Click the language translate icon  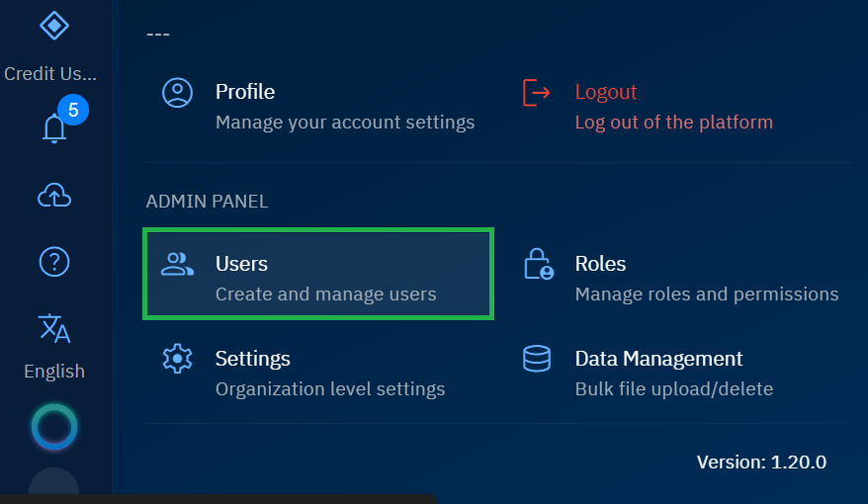pyautogui.click(x=54, y=328)
